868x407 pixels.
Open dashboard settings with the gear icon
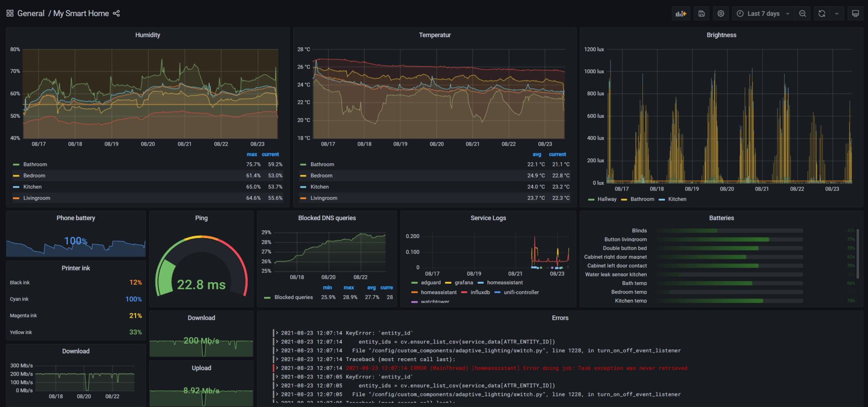721,13
